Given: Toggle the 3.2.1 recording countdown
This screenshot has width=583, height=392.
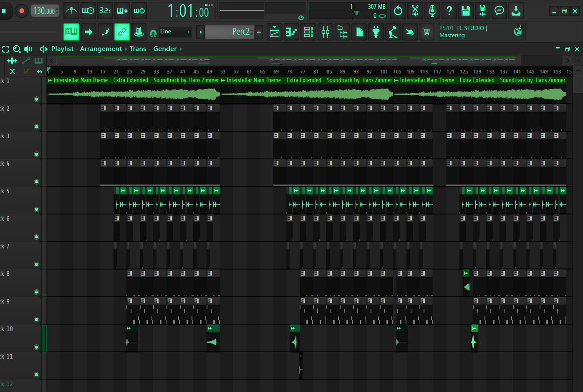Looking at the screenshot, I should click(105, 11).
